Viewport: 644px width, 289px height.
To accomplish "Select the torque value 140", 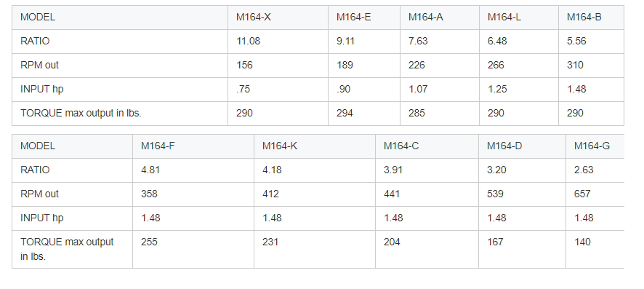I will [582, 242].
